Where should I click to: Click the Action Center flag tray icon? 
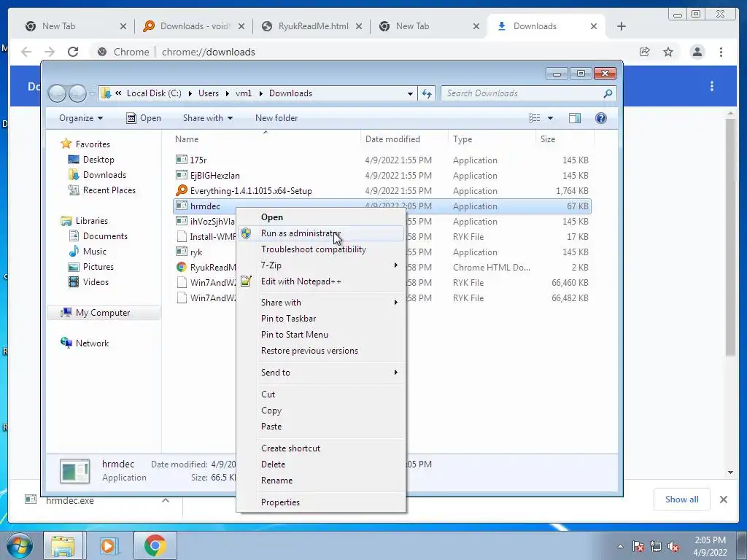coord(638,547)
